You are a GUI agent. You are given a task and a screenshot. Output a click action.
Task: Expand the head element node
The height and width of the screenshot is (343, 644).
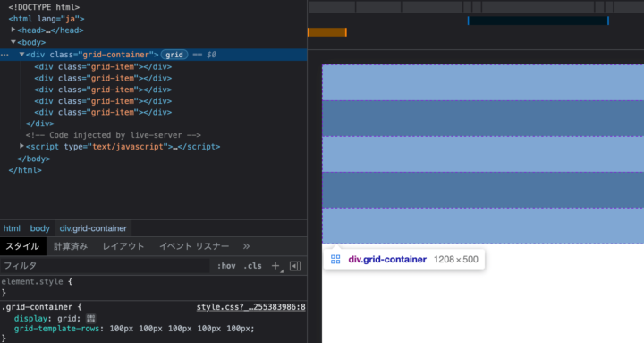point(13,30)
